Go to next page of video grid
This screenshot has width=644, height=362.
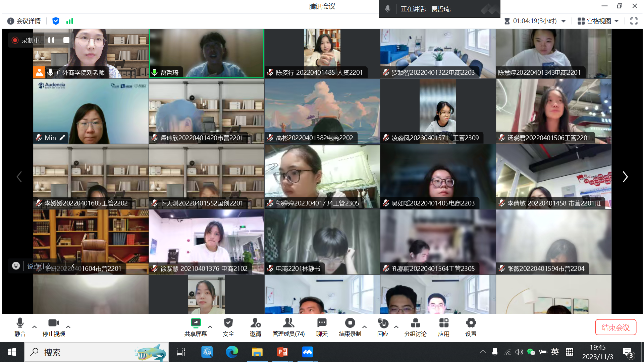coord(625,177)
